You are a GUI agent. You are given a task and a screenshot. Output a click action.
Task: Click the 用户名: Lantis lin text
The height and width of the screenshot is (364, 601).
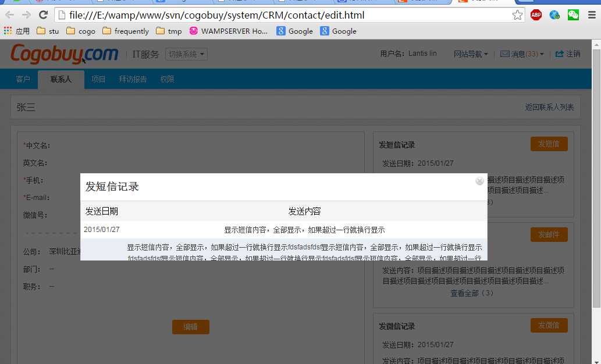click(408, 53)
